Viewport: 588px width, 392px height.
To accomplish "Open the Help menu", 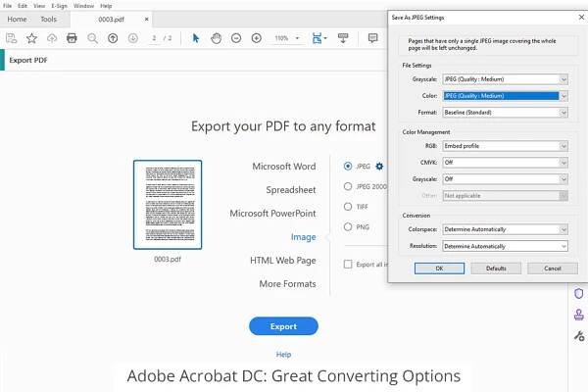I will click(106, 6).
